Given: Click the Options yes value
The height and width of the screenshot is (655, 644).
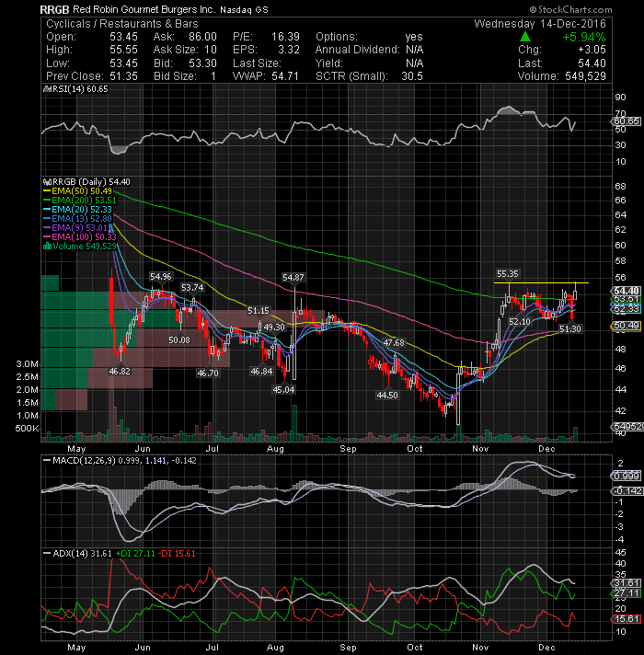Looking at the screenshot, I should 414,37.
